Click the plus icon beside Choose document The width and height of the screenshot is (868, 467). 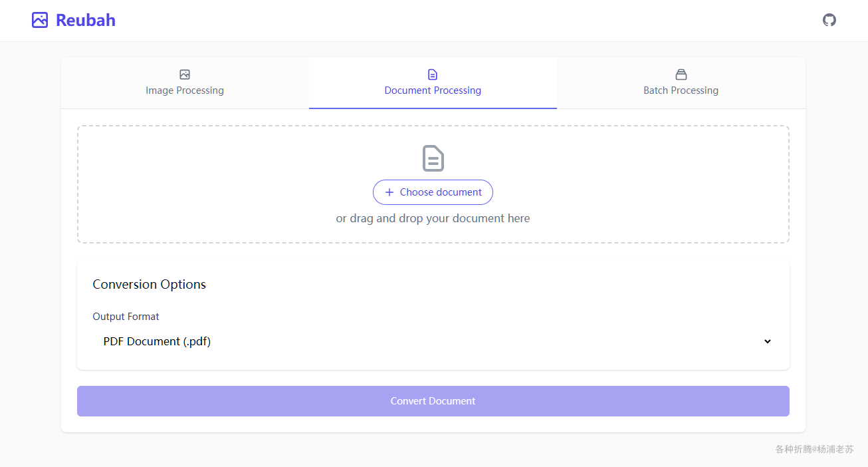(389, 192)
